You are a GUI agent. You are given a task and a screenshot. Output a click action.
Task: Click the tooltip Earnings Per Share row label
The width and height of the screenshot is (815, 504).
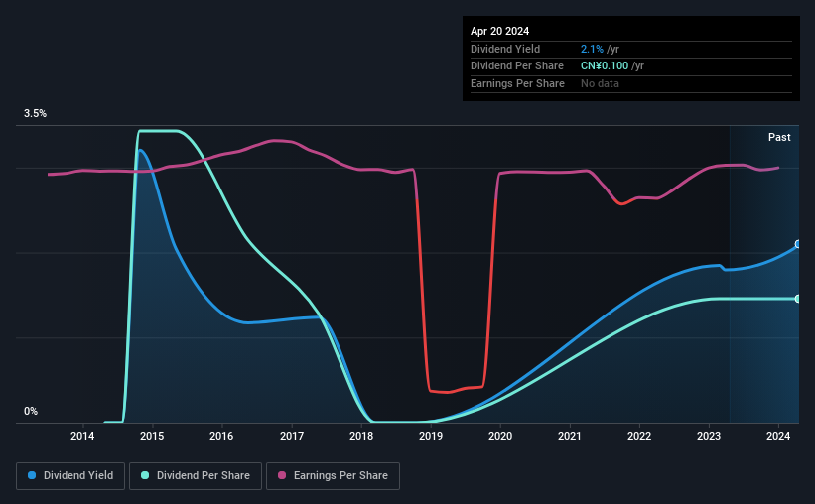point(517,83)
